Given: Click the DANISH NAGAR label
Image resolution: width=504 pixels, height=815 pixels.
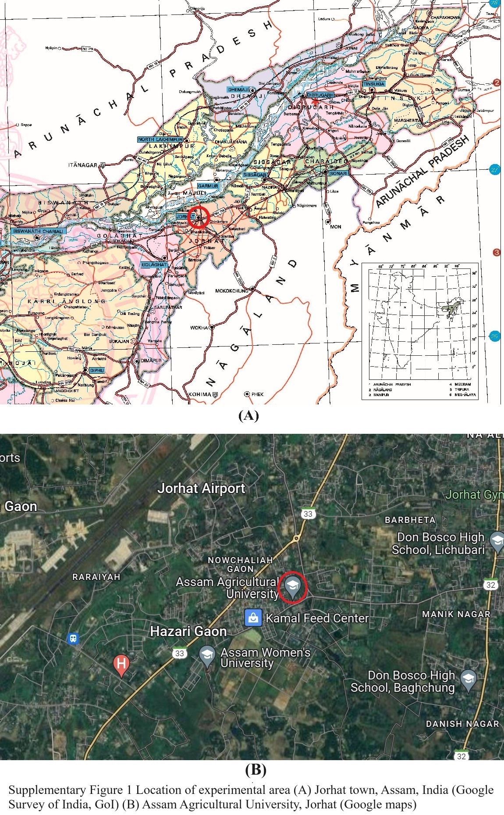Looking at the screenshot, I should tap(462, 724).
